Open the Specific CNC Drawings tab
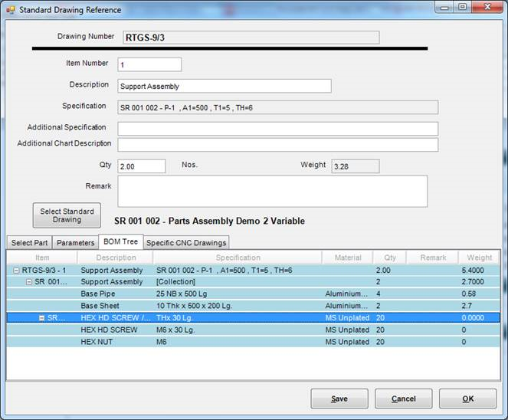Screen dimensions: 508x420 [186, 243]
